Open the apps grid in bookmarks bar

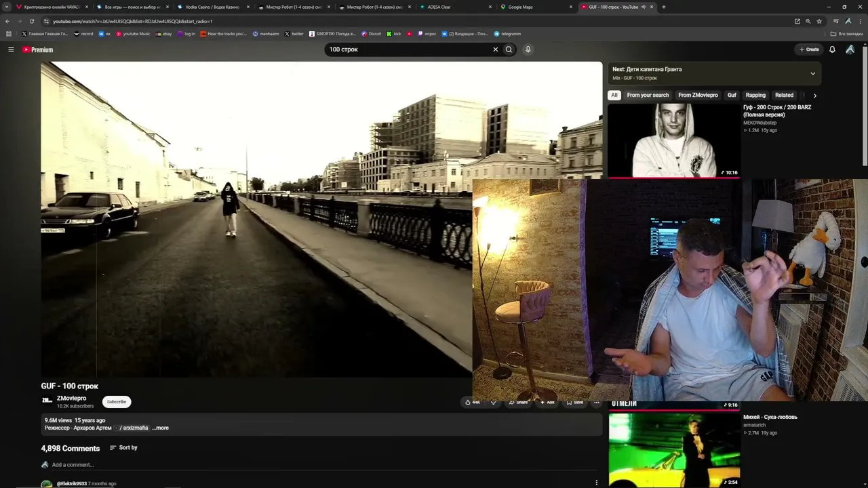click(x=9, y=34)
